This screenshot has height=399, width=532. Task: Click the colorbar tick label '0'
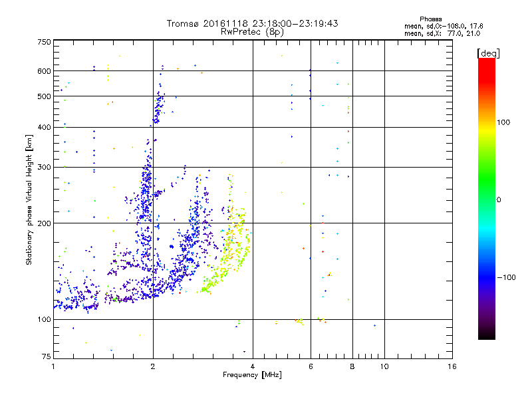click(x=498, y=199)
